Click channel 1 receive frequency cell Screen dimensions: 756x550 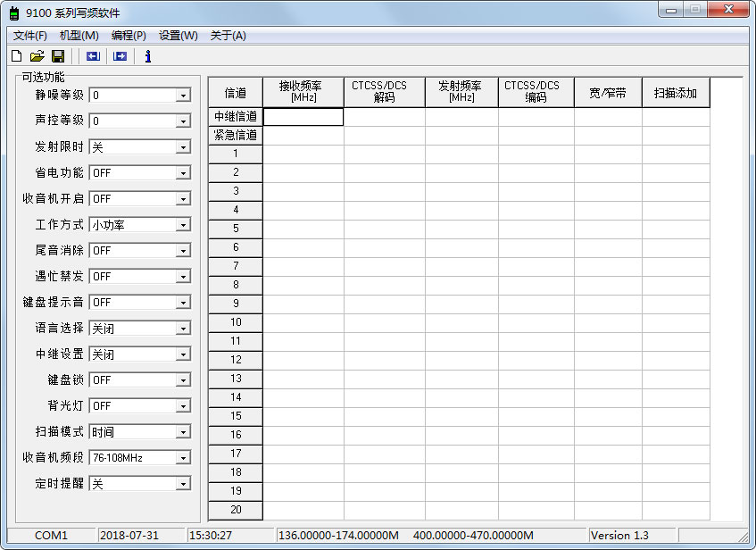click(303, 154)
